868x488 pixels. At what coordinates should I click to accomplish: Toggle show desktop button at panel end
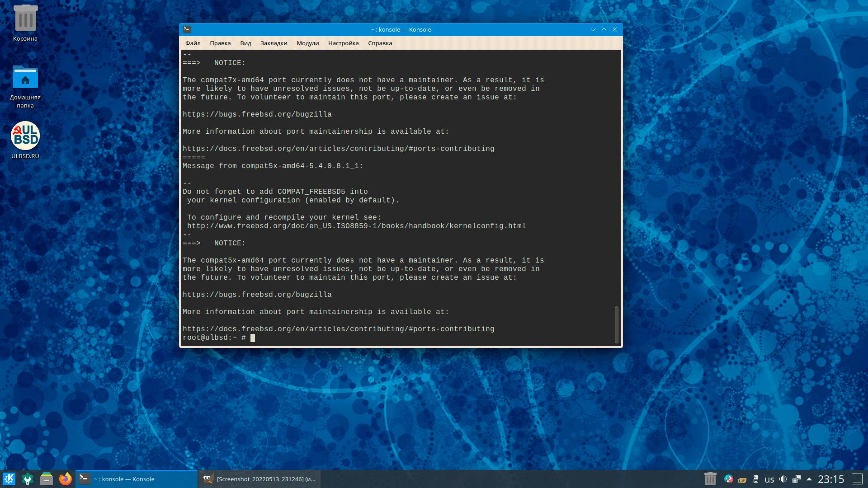click(x=857, y=479)
